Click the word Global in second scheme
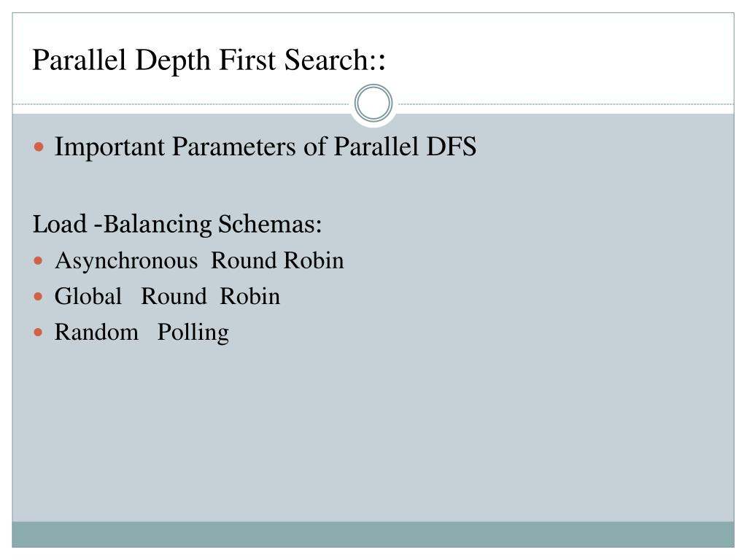The width and height of the screenshot is (747, 560). 88,296
